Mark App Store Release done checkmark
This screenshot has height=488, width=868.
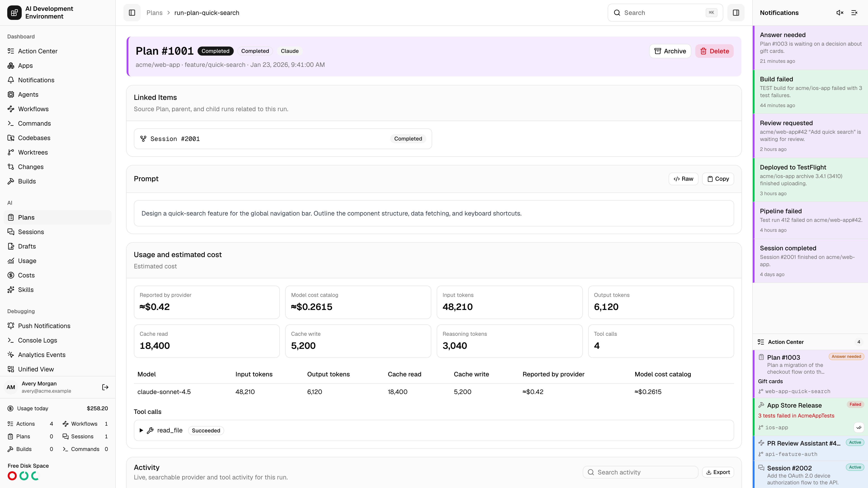[x=859, y=427]
